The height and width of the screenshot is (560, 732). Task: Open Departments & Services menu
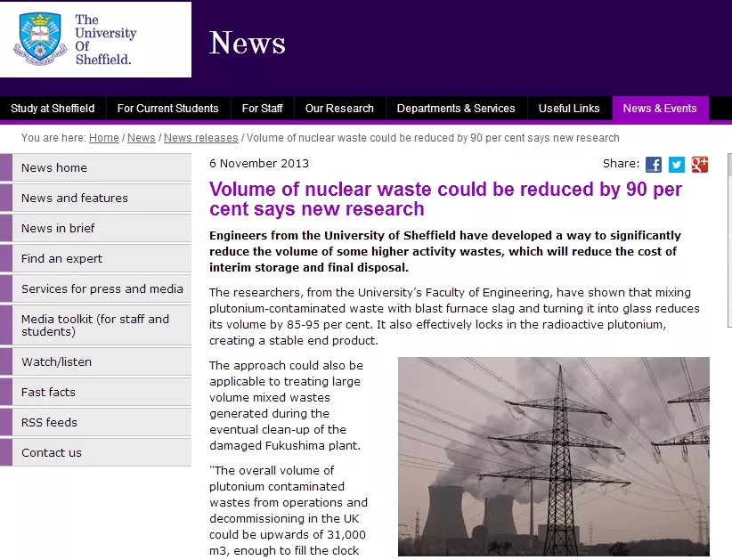(456, 109)
